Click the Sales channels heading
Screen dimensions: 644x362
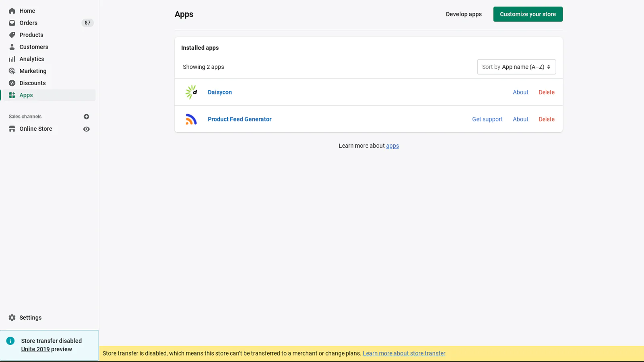point(25,117)
